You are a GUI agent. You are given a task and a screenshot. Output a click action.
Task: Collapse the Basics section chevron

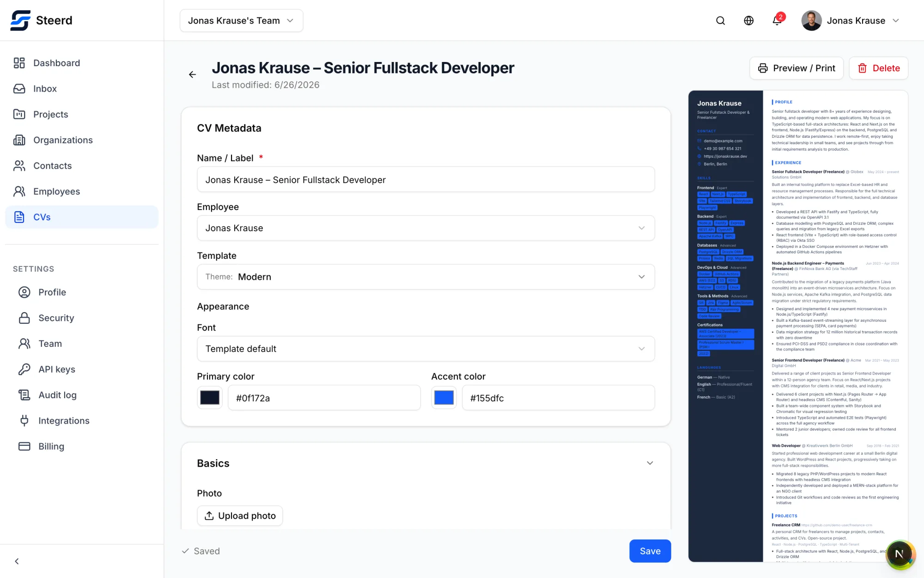(650, 463)
